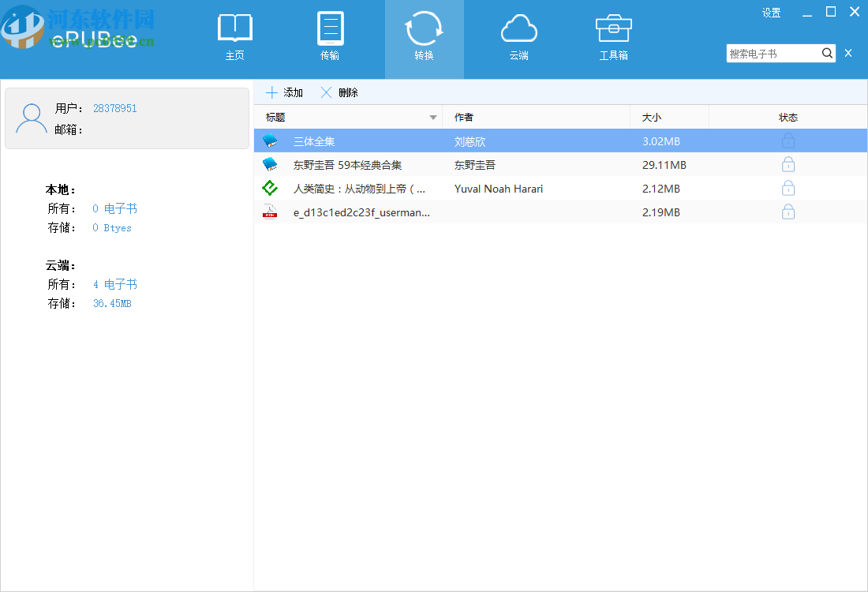Screen dimensions: 868x592
Task: Click 删除 to delete selected book
Action: (x=339, y=92)
